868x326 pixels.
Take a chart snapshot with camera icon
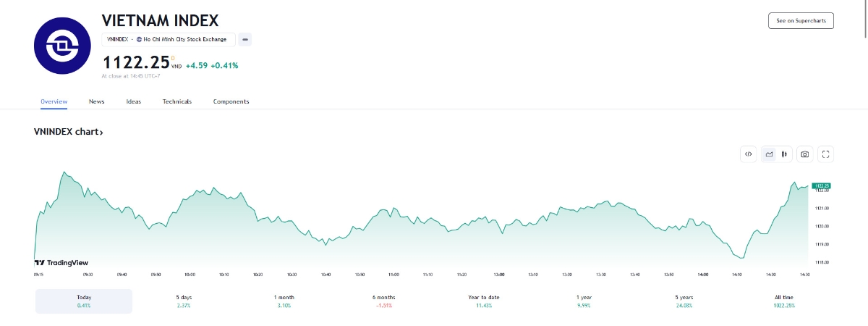[804, 154]
